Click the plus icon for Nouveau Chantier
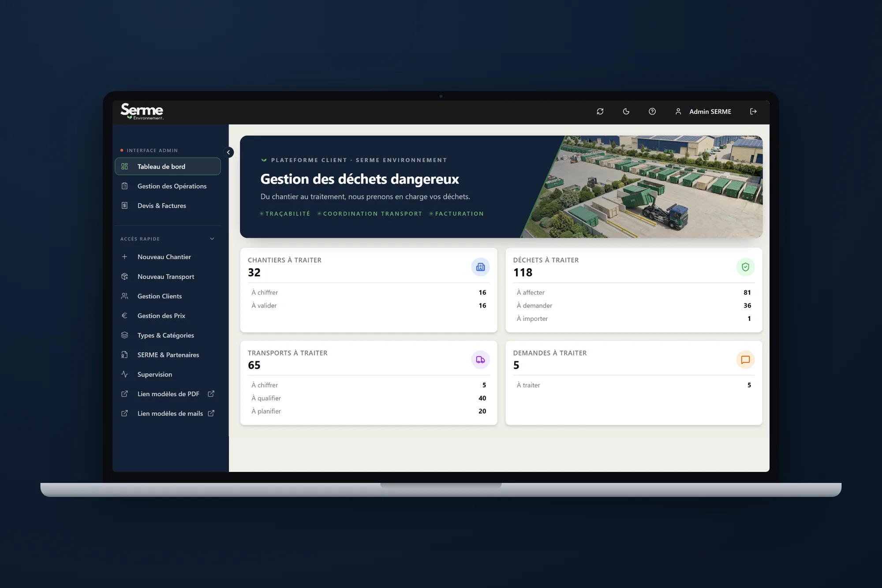This screenshot has height=588, width=882. [124, 257]
